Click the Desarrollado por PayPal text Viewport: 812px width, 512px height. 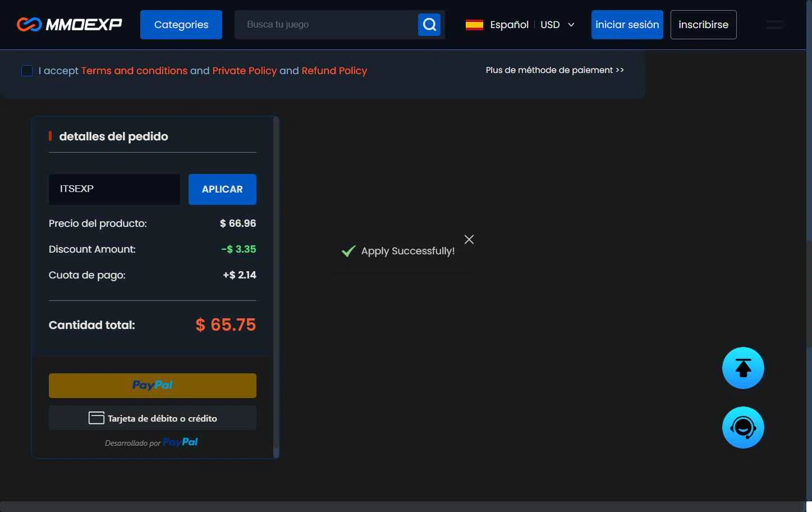coord(152,442)
